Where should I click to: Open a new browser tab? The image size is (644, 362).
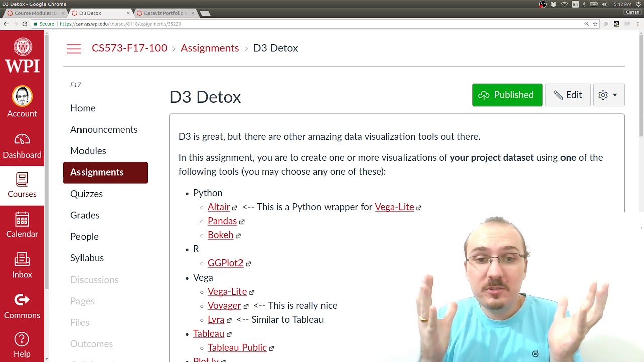205,13
